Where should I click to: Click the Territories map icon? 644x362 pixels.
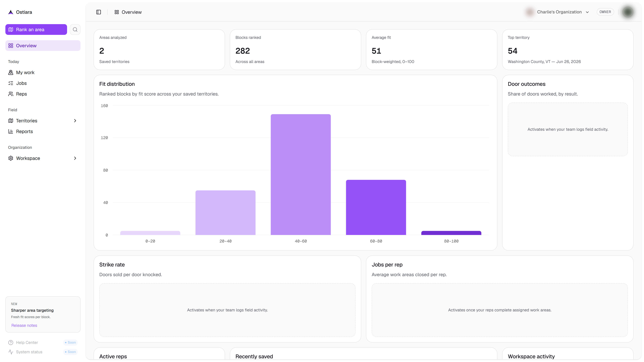11,121
